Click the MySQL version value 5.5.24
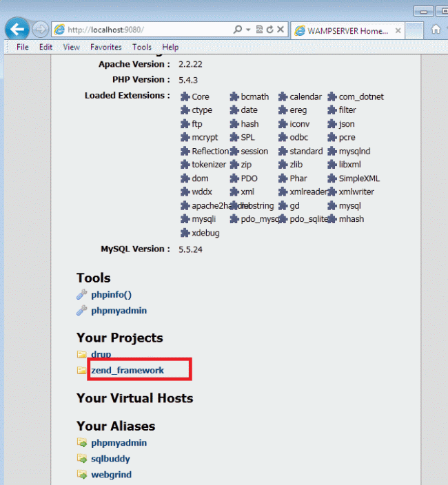The height and width of the screenshot is (485, 448). (190, 249)
